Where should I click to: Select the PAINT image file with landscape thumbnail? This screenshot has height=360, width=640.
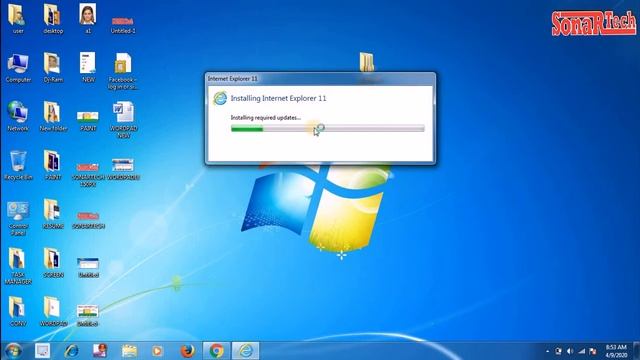[88, 121]
